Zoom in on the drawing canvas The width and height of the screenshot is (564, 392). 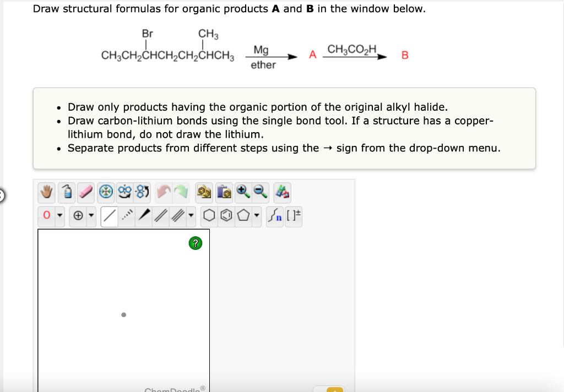tap(242, 192)
